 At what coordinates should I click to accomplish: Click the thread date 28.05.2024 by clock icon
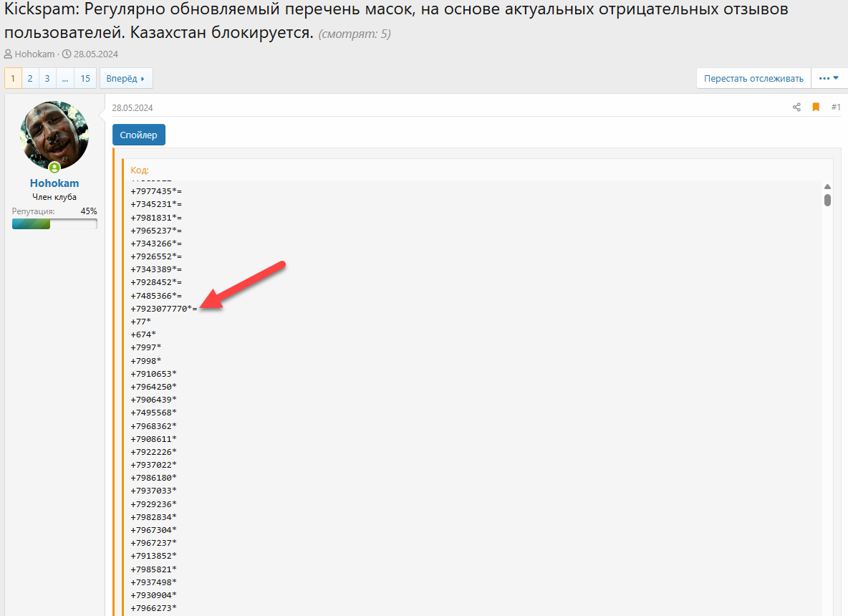point(96,54)
